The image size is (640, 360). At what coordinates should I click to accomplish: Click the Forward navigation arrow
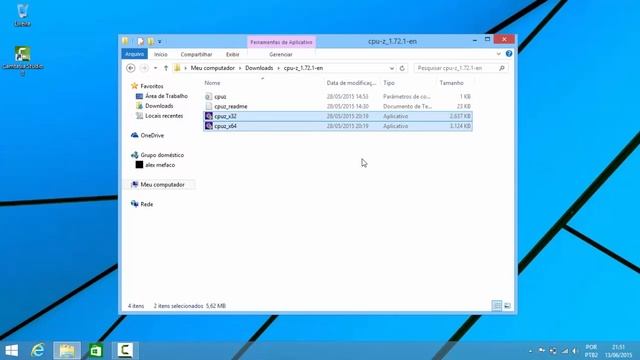click(144, 68)
